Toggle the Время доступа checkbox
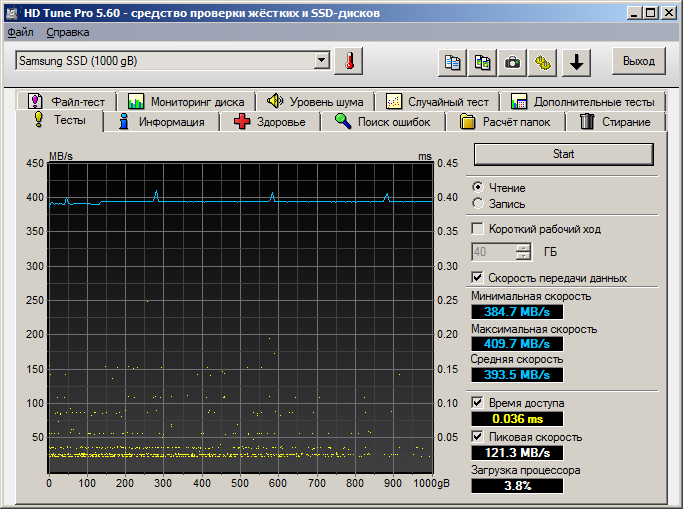The height and width of the screenshot is (509, 683). (478, 403)
